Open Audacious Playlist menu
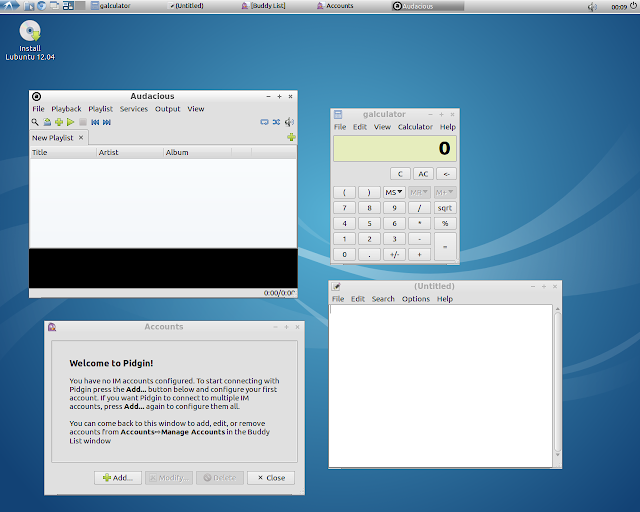This screenshot has width=640, height=512. tap(100, 109)
